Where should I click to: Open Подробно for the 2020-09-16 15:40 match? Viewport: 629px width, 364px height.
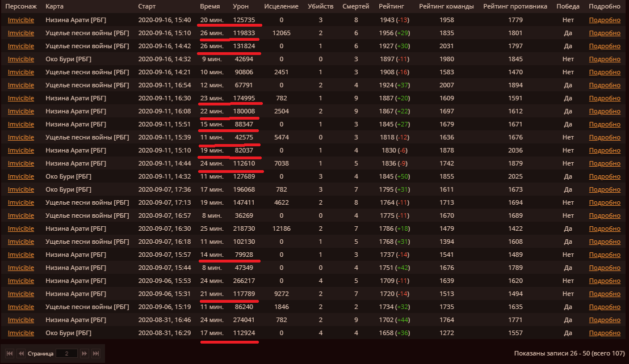click(x=605, y=20)
